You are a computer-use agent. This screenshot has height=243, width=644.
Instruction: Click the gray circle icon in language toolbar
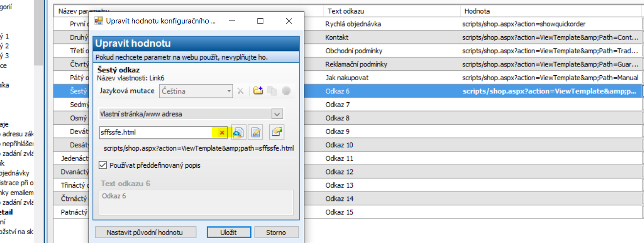286,91
